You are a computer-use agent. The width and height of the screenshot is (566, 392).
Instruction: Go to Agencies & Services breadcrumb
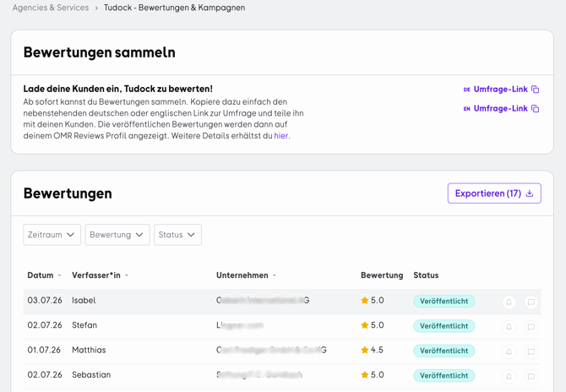tap(51, 8)
